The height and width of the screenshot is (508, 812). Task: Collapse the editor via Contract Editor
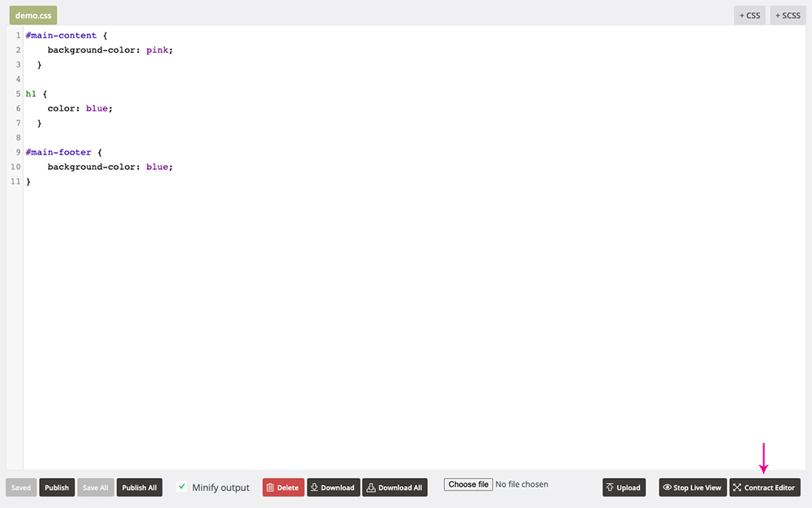coord(765,487)
